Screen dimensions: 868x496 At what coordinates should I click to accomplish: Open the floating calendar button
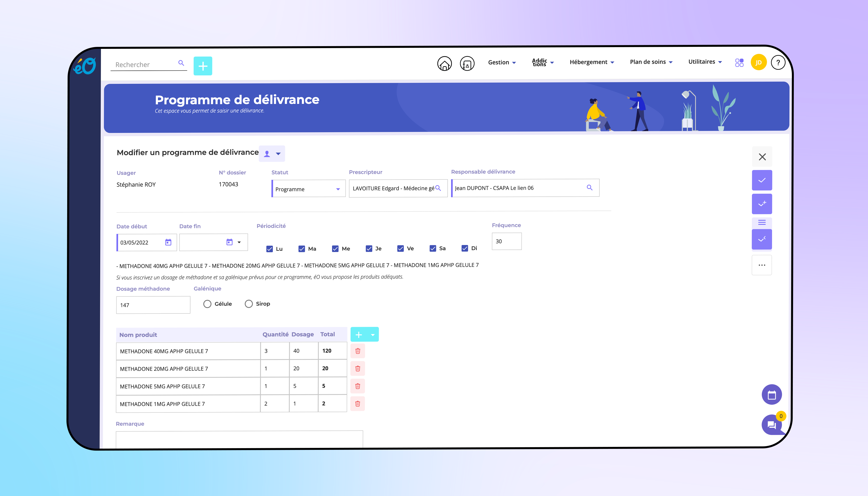click(x=772, y=395)
